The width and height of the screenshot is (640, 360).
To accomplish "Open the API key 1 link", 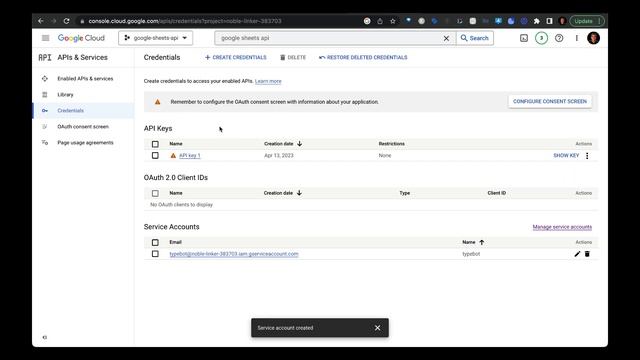I will 189,156.
